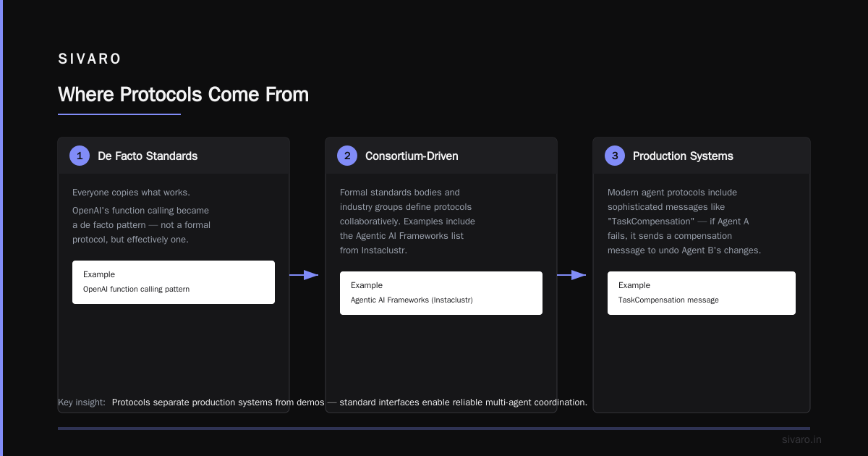Click the 'Modern agent protocols' paragraph
868x456 pixels.
tap(684, 221)
